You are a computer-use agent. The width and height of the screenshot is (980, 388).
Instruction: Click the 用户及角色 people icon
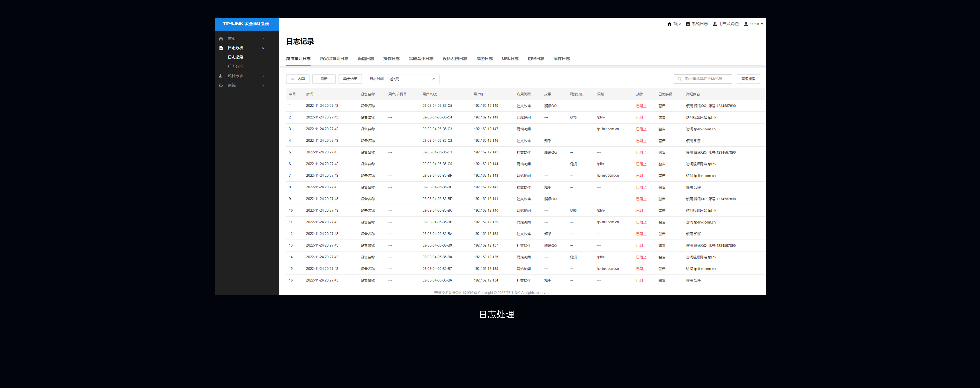click(714, 24)
